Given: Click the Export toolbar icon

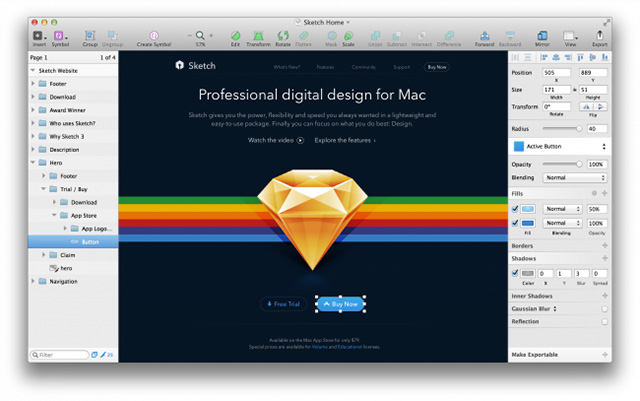Looking at the screenshot, I should (600, 36).
